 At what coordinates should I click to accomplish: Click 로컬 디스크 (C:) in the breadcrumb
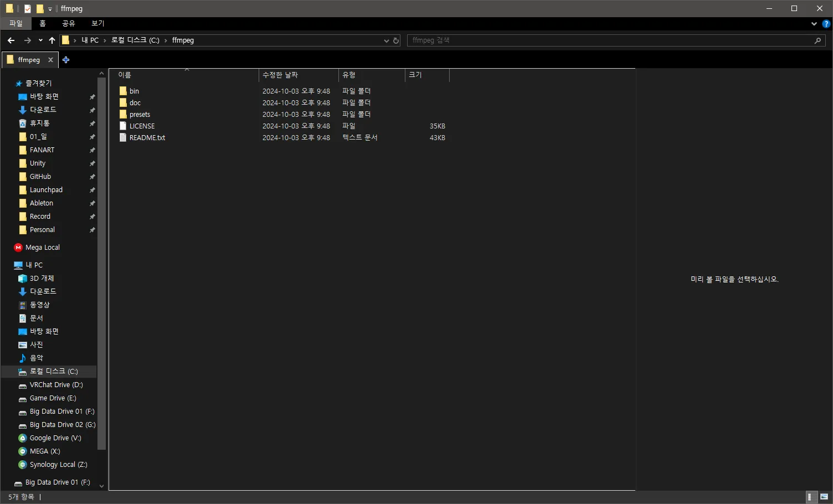135,40
